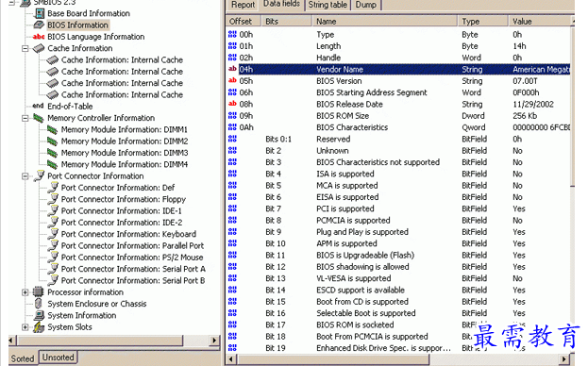Select the BIOS ROM Size row
Viewport: 588px width, 366px height.
[x=398, y=116]
